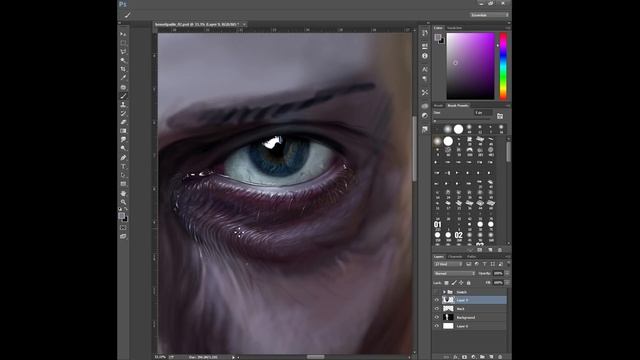Select the Eyedropper tool
This screenshot has width=640, height=360.
pos(123,78)
